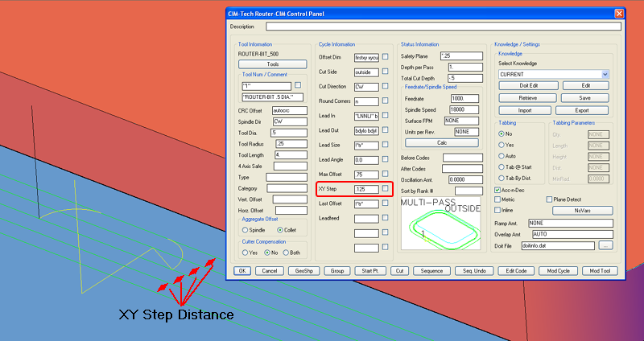This screenshot has width=644, height=341.
Task: Choose Start Pt. button
Action: coord(370,271)
